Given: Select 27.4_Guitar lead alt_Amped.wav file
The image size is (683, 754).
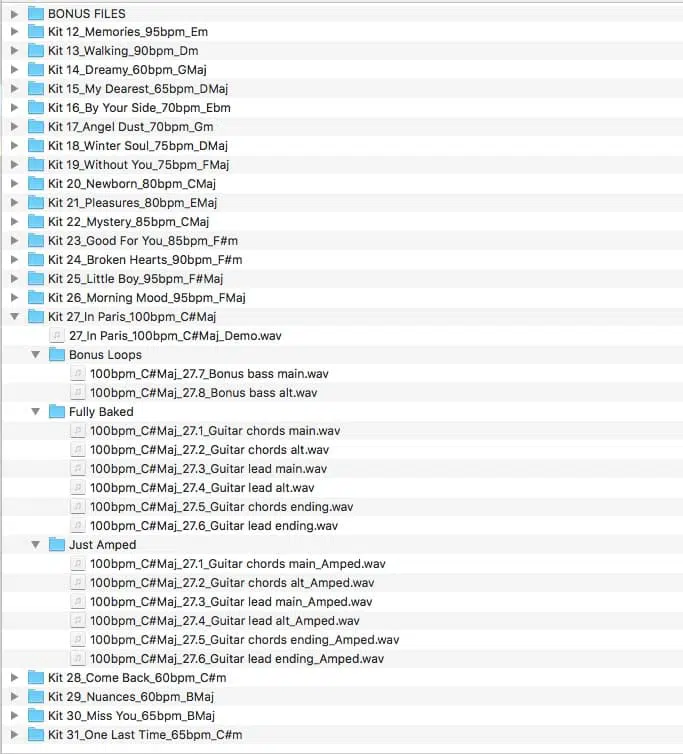Looking at the screenshot, I should click(x=225, y=621).
